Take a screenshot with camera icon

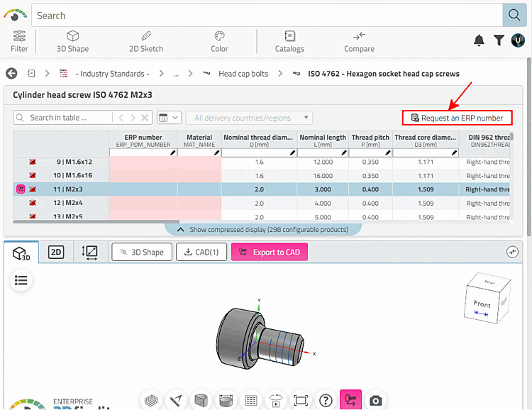(375, 401)
